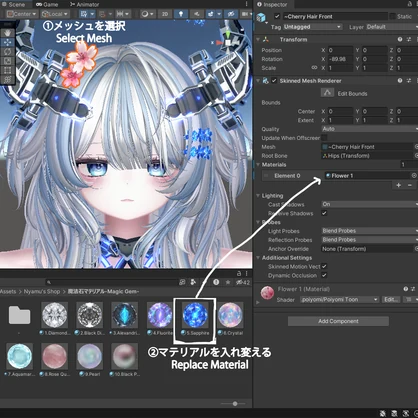Toggle hidden packages count icon showing 42
418x418 pixels.
[x=243, y=282]
